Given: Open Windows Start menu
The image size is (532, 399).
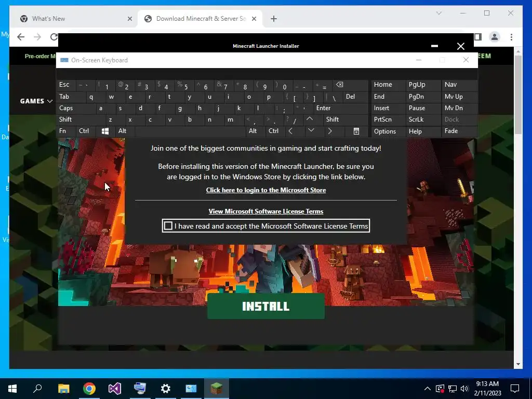Looking at the screenshot, I should [x=12, y=389].
